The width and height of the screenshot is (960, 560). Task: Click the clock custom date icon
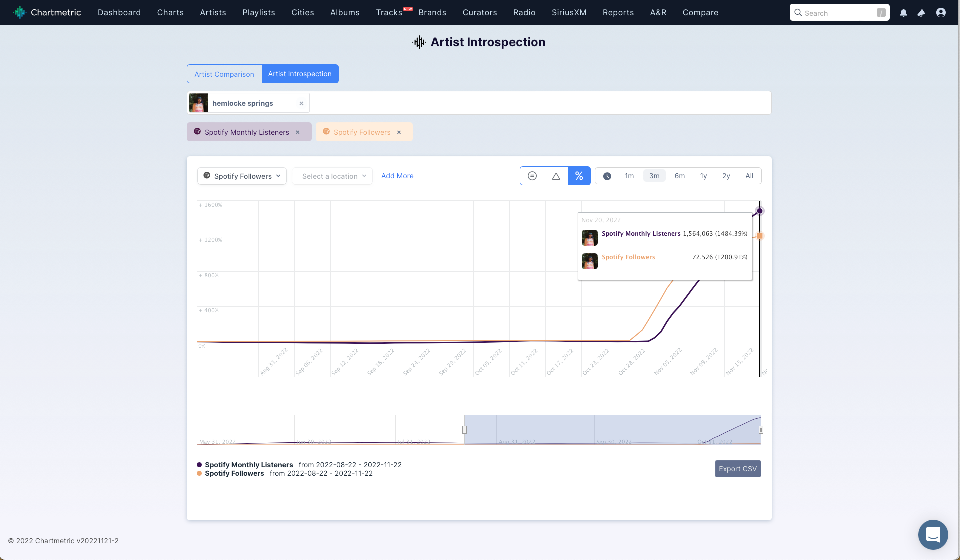tap(607, 176)
